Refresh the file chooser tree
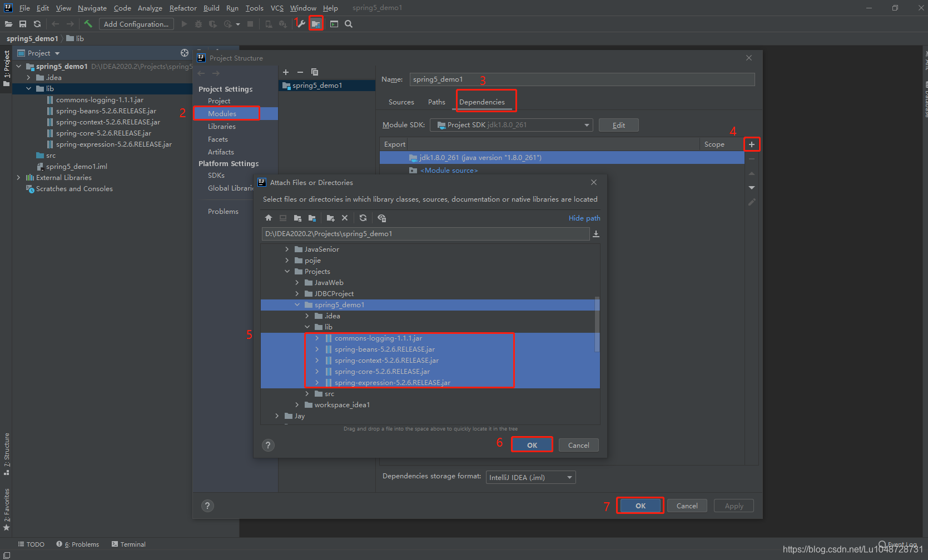This screenshot has height=560, width=928. point(363,218)
